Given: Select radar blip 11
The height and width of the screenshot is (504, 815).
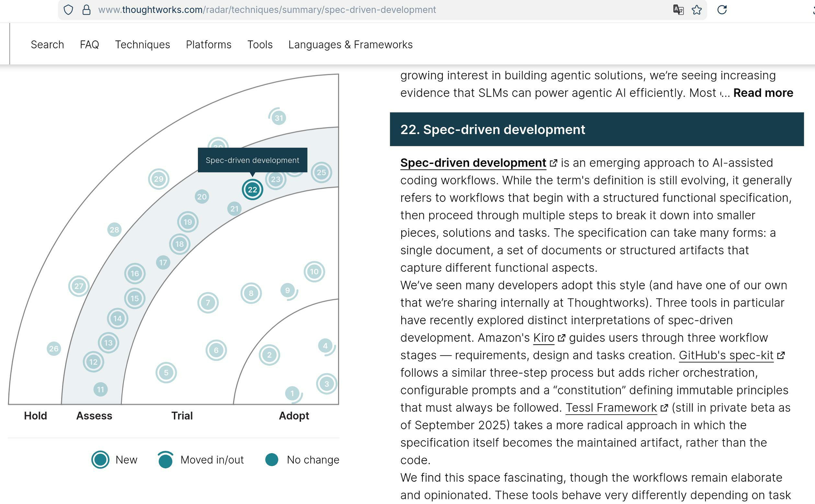Looking at the screenshot, I should [101, 389].
